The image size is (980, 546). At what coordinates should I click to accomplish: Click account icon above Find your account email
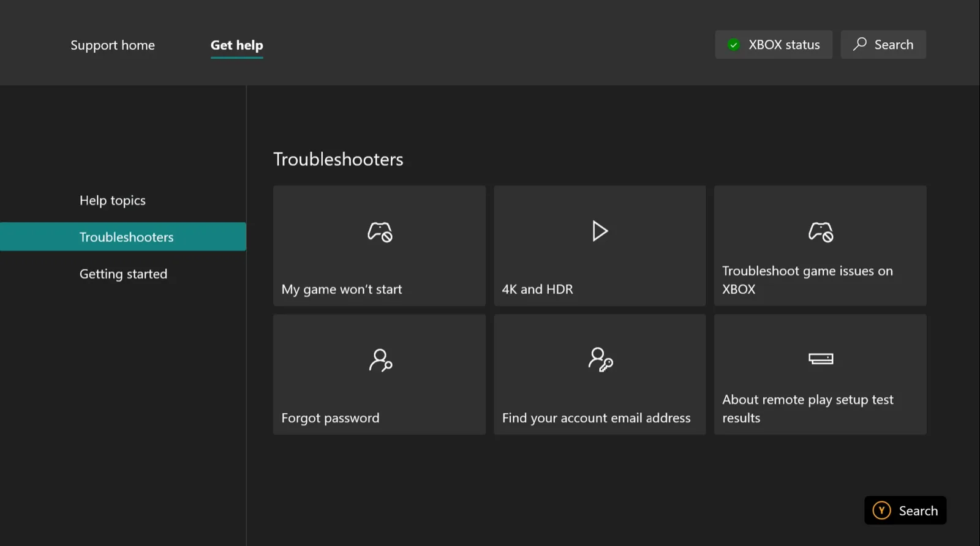coord(600,359)
